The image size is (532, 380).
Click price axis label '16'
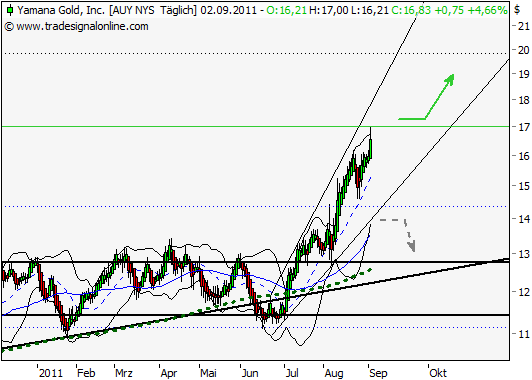[x=524, y=156]
